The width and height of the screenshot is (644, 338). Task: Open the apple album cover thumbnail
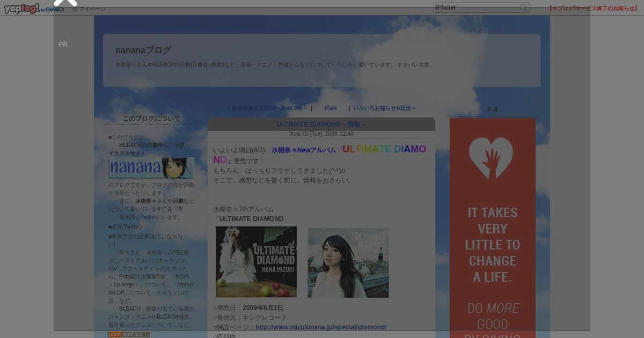click(256, 262)
